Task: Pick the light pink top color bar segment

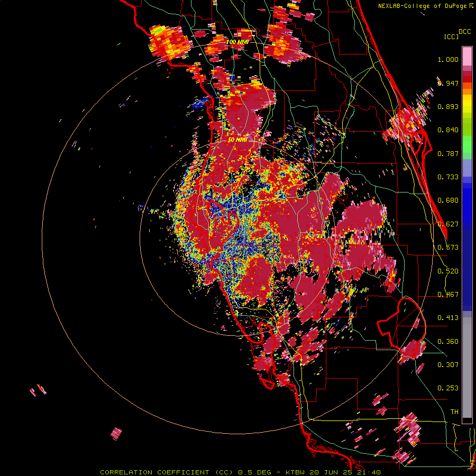Action: point(467,56)
